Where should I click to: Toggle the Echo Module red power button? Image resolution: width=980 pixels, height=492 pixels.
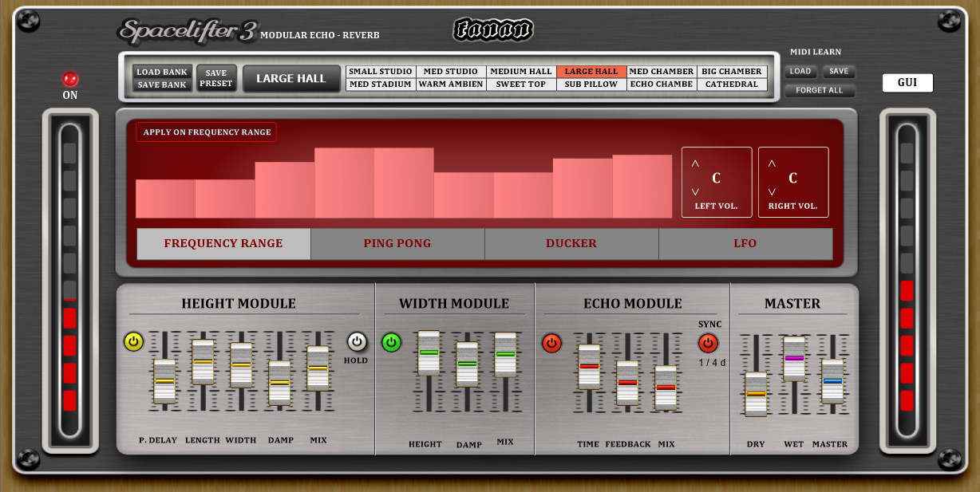click(551, 344)
